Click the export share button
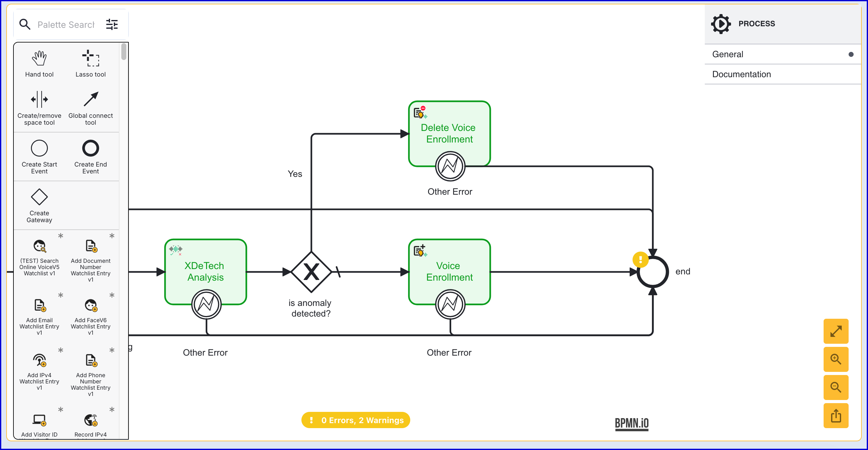 pos(836,416)
